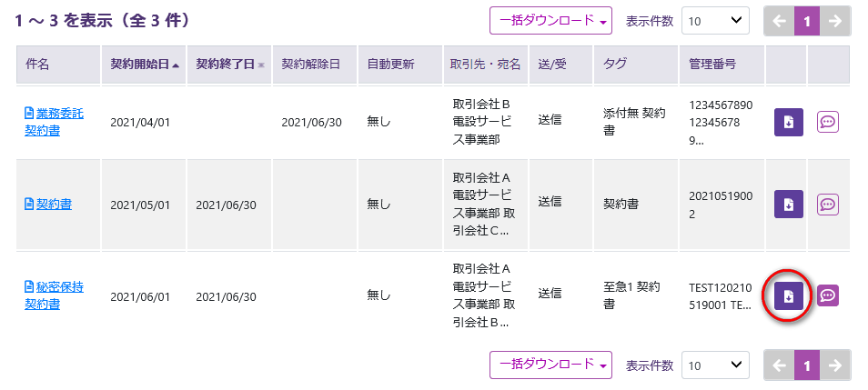Viewport: 868px width, 390px height.
Task: Open the bottom 一括ダウンロード dropdown
Action: point(550,365)
